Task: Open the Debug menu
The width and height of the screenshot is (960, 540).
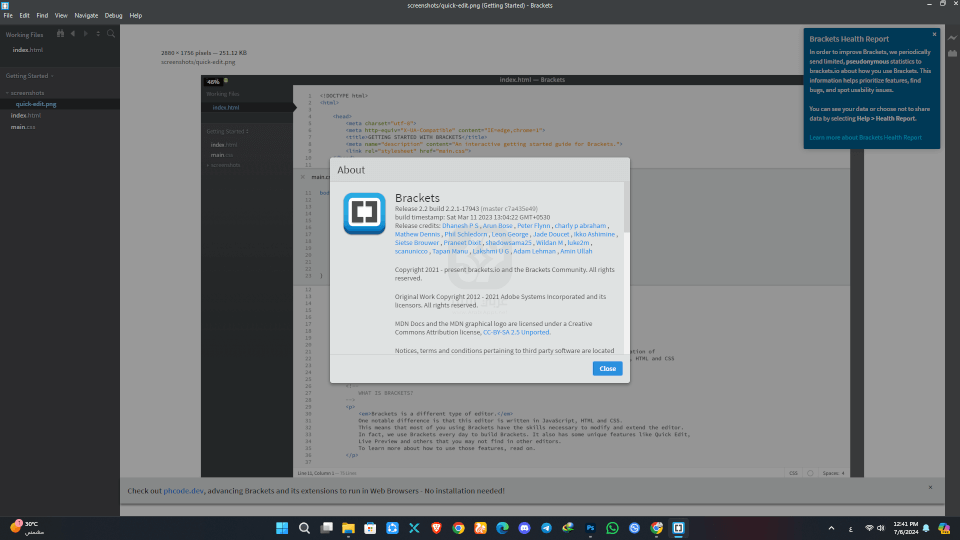Action: pos(113,16)
